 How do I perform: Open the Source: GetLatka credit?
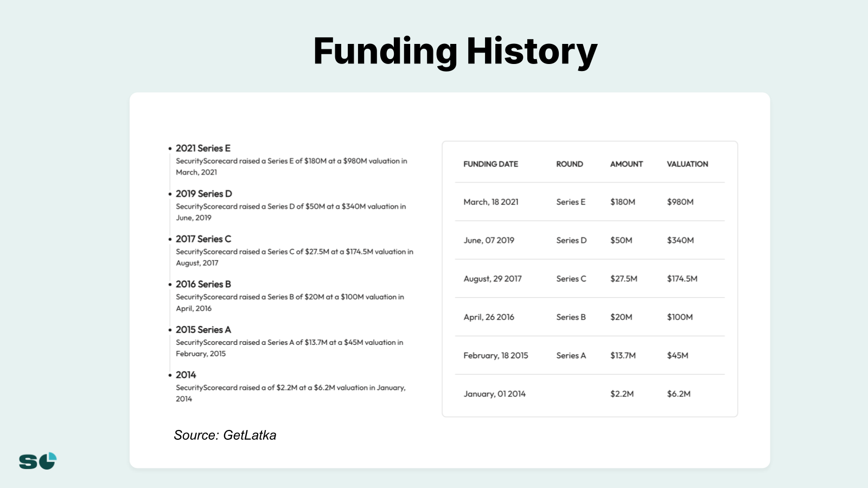click(225, 435)
